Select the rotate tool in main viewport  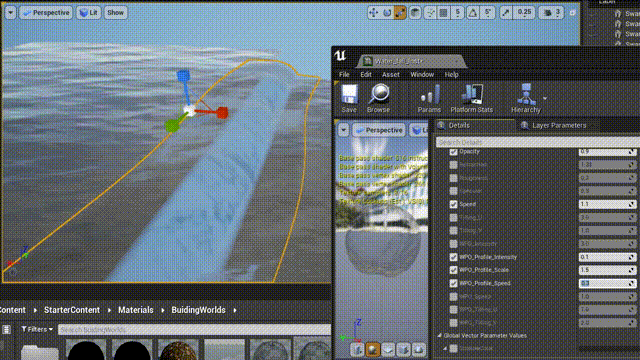coord(387,13)
